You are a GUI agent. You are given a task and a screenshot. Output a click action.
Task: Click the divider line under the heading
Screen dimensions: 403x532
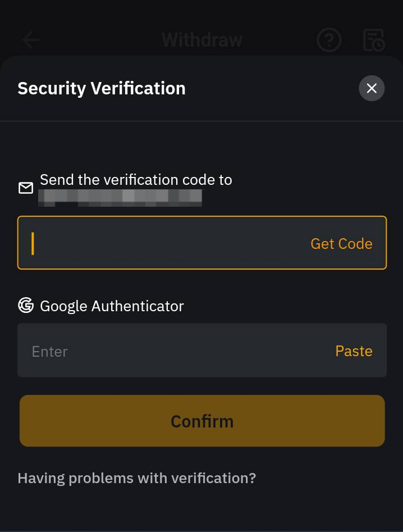[201, 121]
